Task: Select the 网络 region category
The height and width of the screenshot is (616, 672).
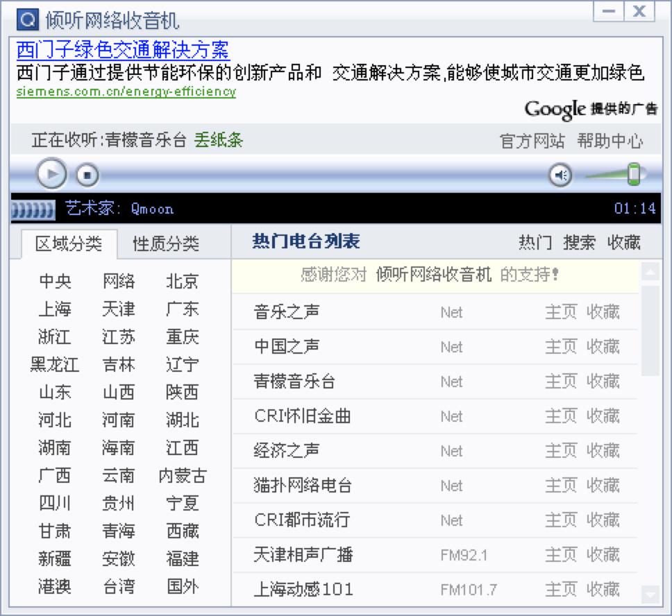Action: coord(119,282)
